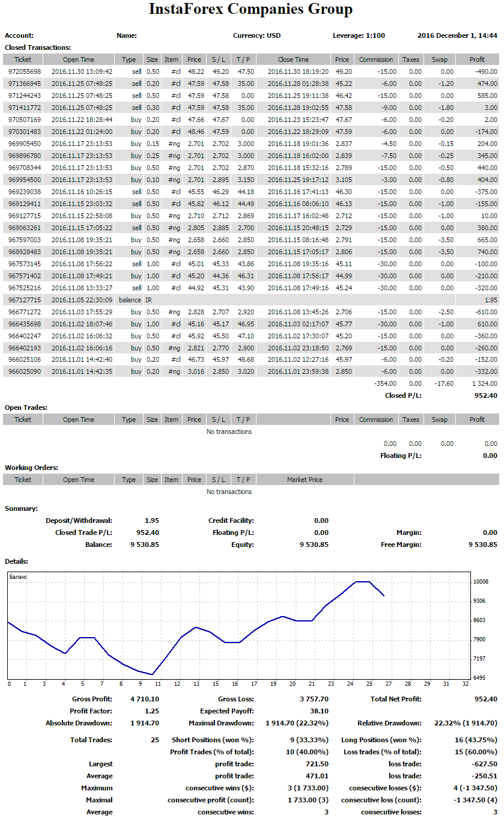Click Profit Factor value 1.25

coord(152,711)
